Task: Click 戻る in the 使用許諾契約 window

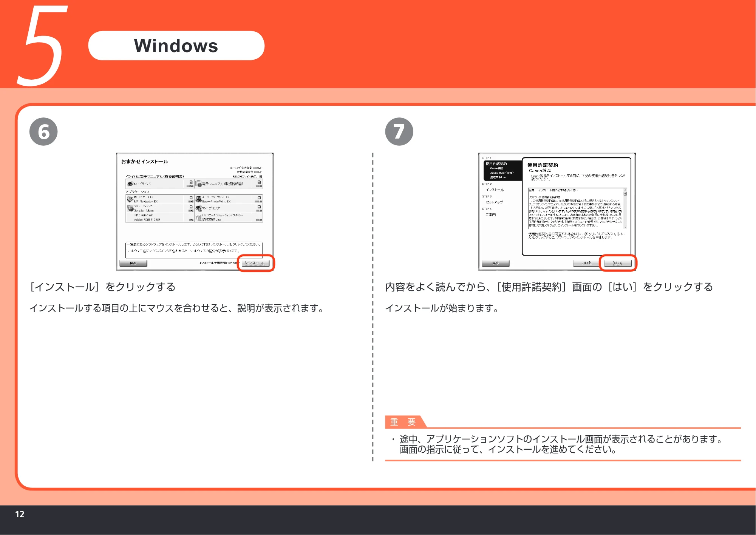Action: [495, 263]
